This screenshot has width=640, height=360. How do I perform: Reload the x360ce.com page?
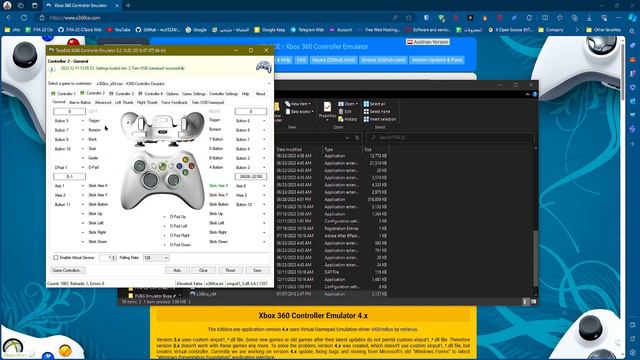click(x=24, y=18)
